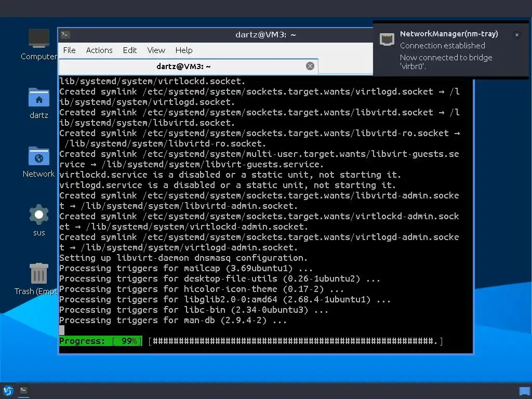Open the View menu
This screenshot has width=532, height=399.
pyautogui.click(x=156, y=50)
